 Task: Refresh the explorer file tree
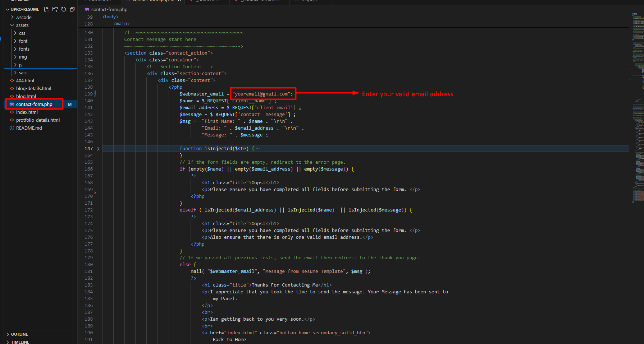64,9
